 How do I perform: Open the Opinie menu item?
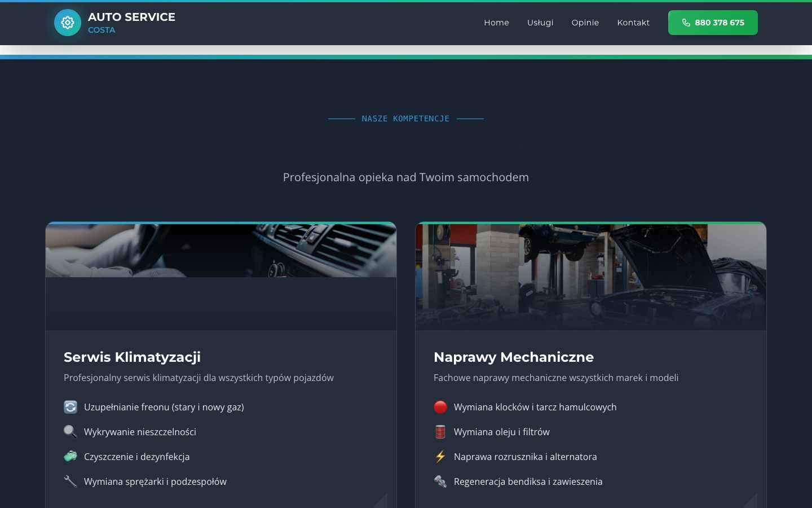pyautogui.click(x=585, y=23)
